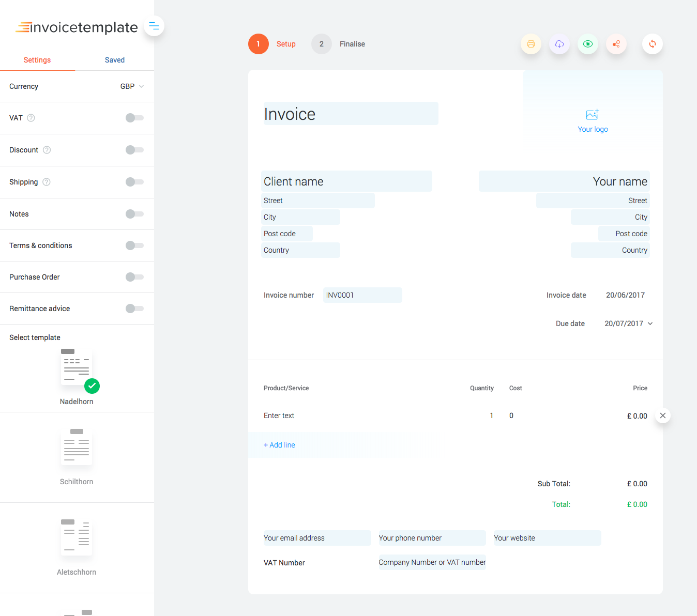The width and height of the screenshot is (697, 616).
Task: Open the VAT help question mark
Action: click(x=31, y=118)
